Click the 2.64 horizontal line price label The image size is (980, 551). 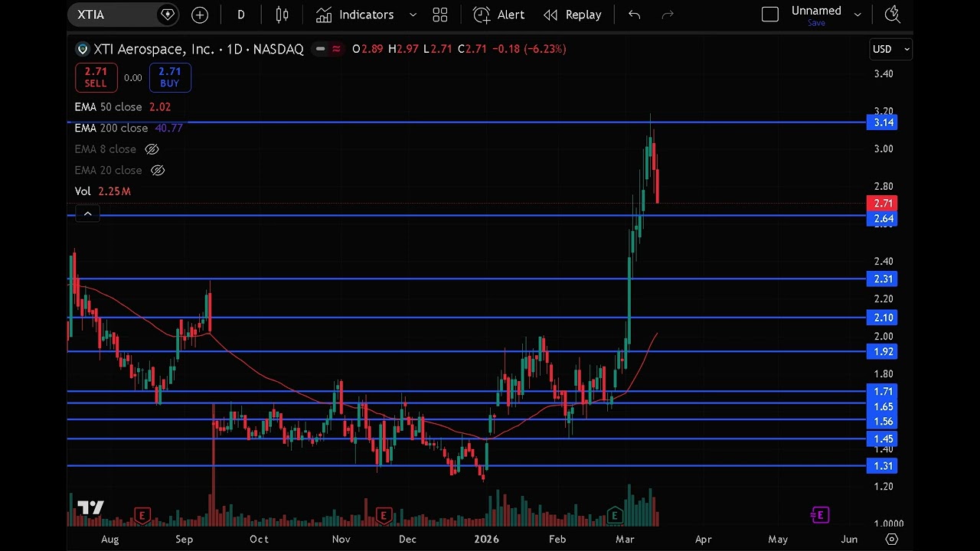pos(884,219)
